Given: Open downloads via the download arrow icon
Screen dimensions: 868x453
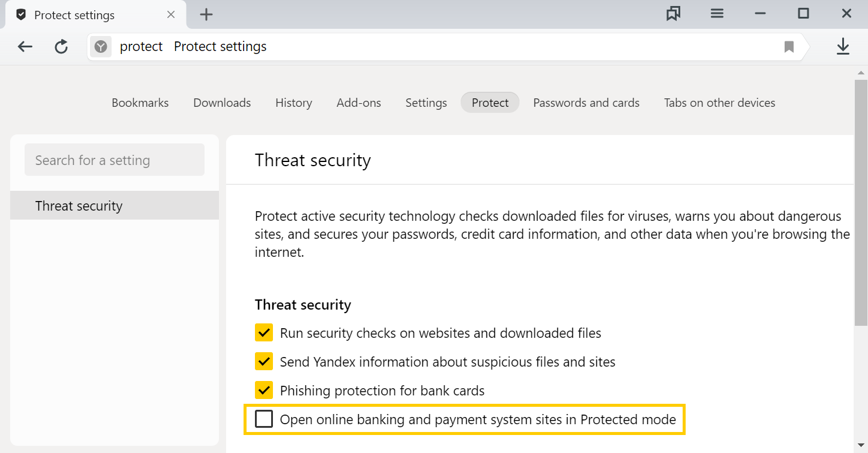Looking at the screenshot, I should click(x=843, y=46).
